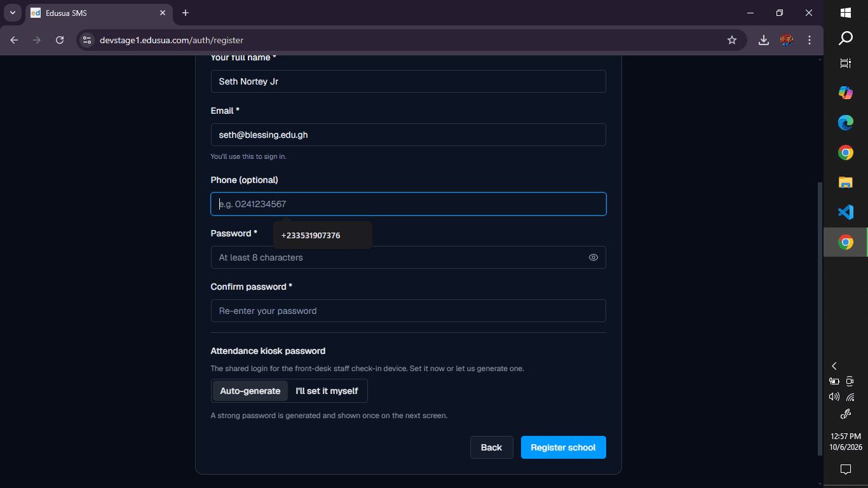Focus the full name field

coord(409,81)
